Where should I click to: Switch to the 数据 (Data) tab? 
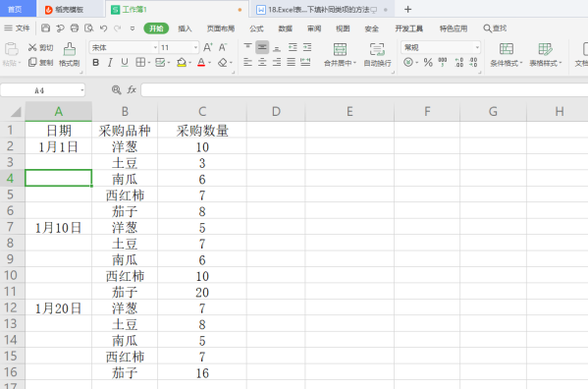285,28
